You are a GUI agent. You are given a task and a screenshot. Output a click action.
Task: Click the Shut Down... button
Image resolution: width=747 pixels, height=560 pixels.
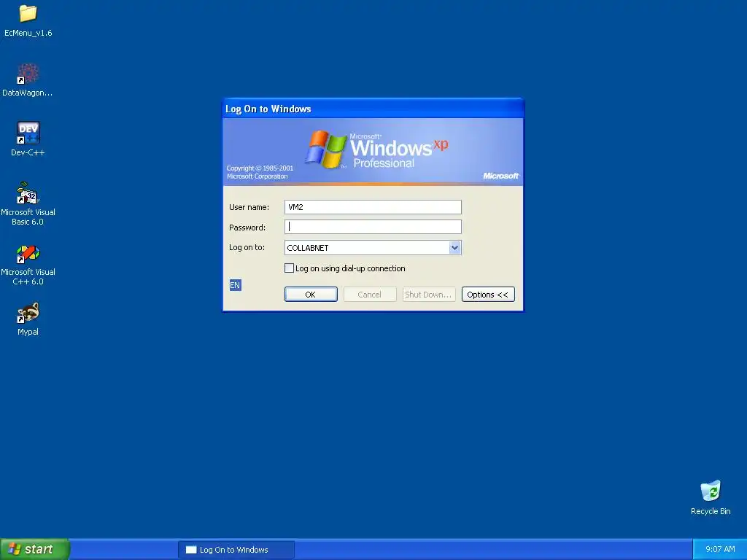pyautogui.click(x=429, y=295)
